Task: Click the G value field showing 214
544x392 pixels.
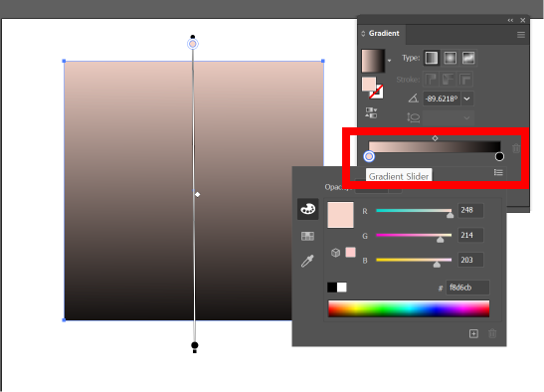Action: pos(470,235)
